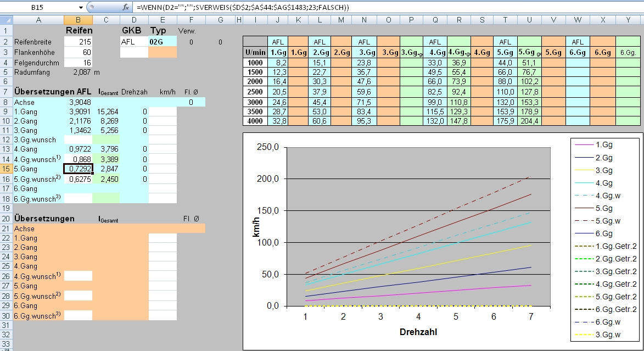Select row 15 header
Viewport: 644px width, 351px height.
6,169
